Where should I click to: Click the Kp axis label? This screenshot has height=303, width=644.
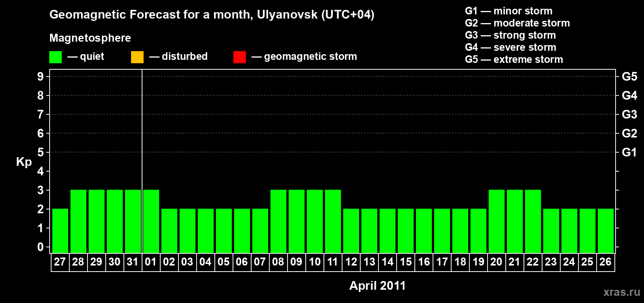pyautogui.click(x=24, y=162)
